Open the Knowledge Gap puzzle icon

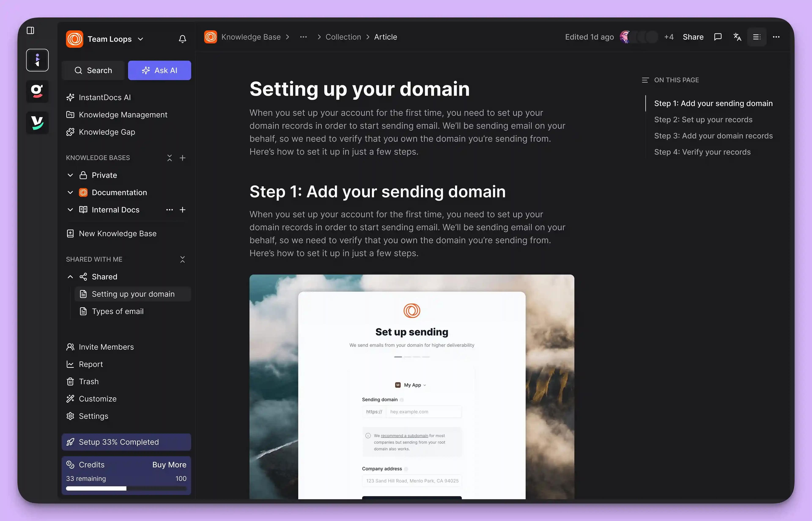[x=70, y=132]
